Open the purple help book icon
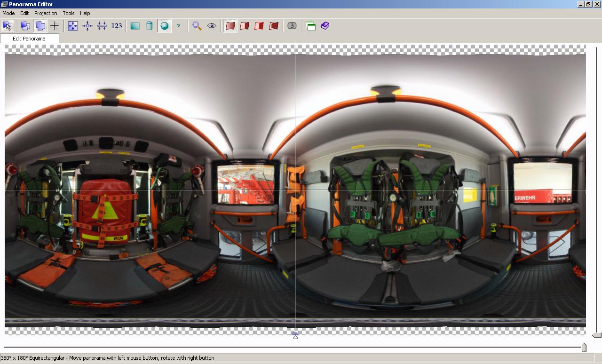This screenshot has height=364, width=602. 325,26
